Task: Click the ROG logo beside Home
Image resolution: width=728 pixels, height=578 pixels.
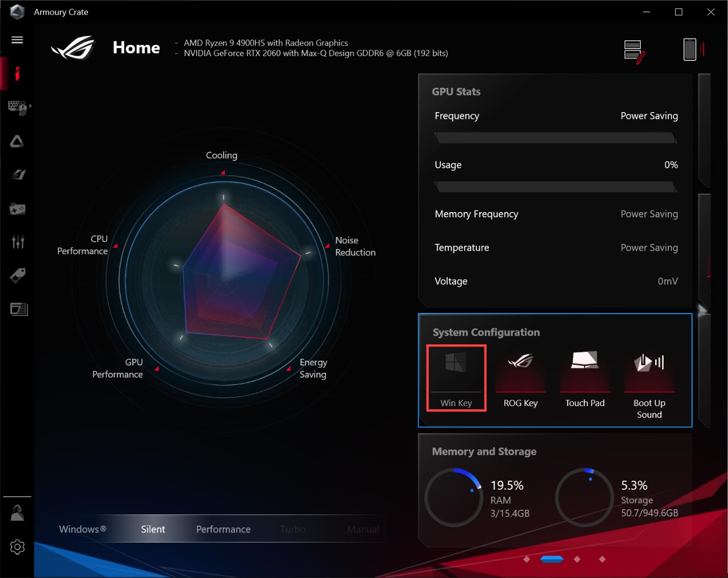Action: [73, 48]
